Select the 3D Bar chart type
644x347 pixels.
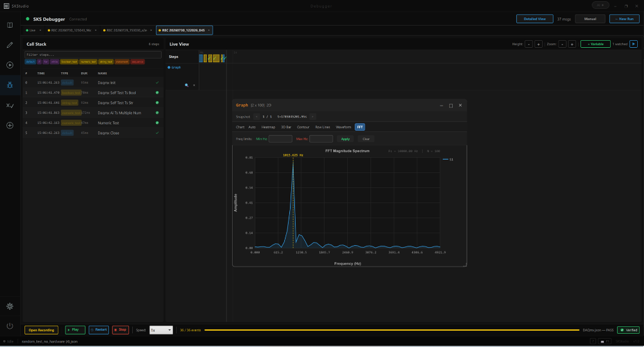[286, 128]
